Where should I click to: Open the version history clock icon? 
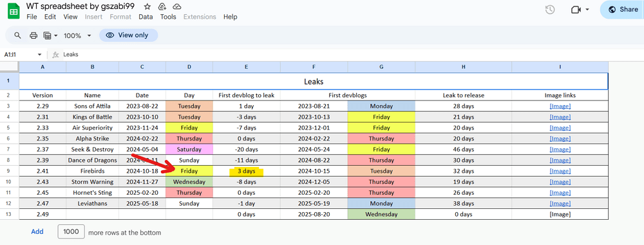(550, 10)
